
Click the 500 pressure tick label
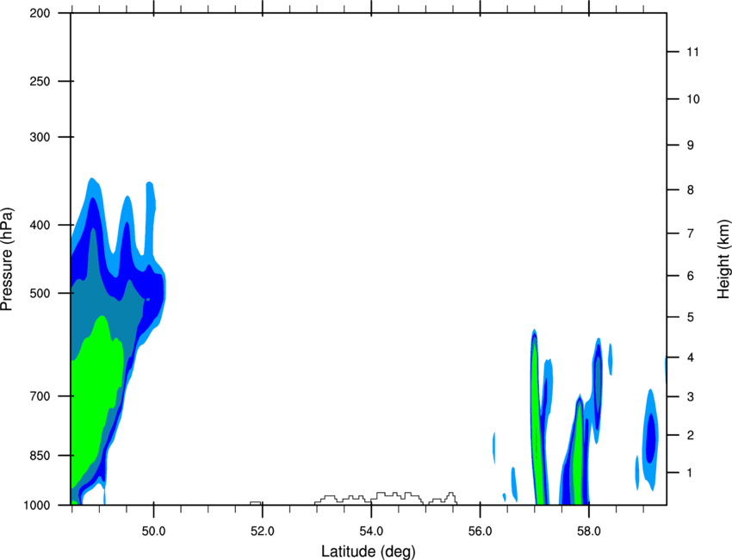pos(40,293)
